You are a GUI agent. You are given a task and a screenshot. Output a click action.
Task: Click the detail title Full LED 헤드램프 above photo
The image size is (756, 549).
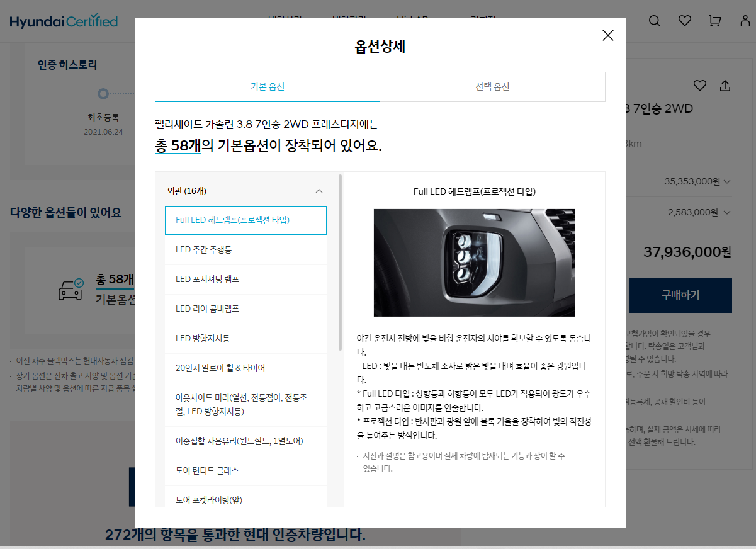click(x=475, y=191)
